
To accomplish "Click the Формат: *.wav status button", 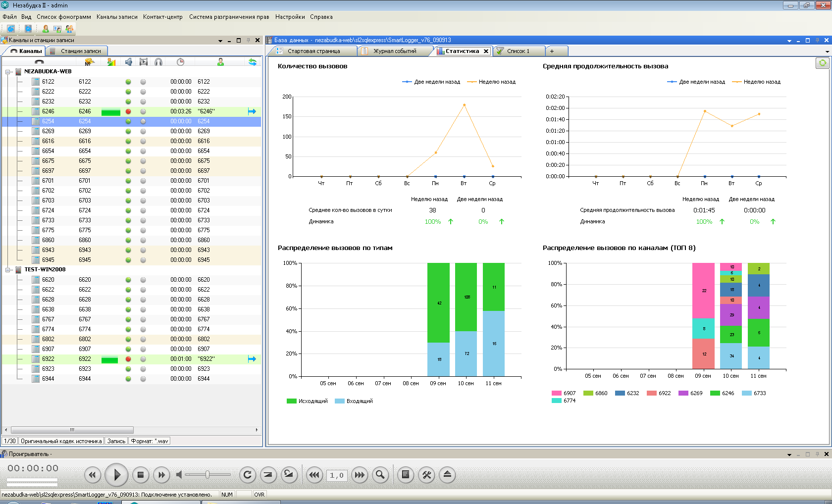I will coord(150,441).
